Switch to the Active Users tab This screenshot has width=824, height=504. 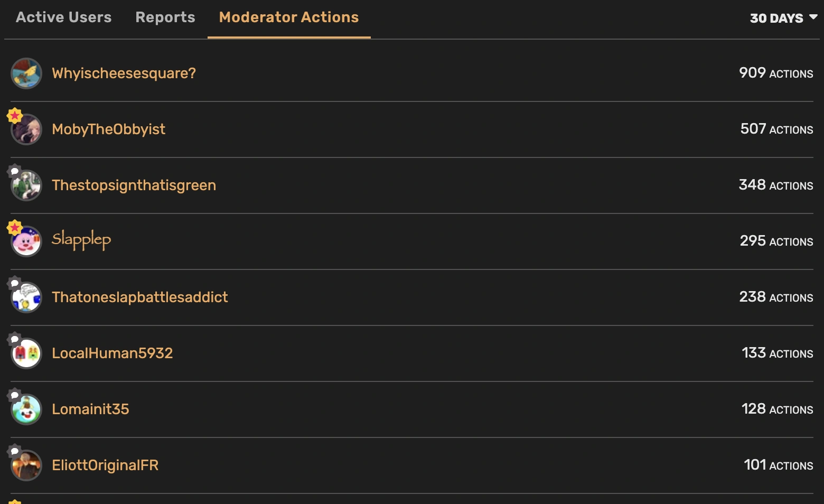pyautogui.click(x=63, y=17)
